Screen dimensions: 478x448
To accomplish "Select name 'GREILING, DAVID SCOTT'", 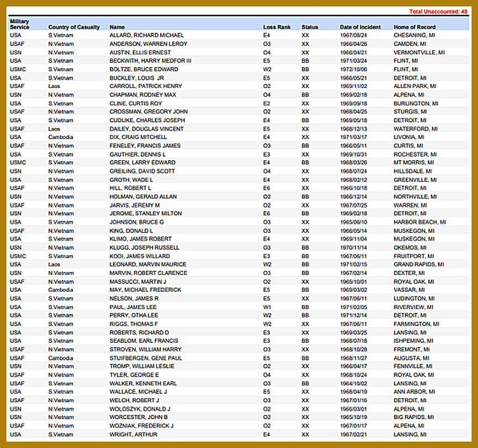I will tap(142, 171).
